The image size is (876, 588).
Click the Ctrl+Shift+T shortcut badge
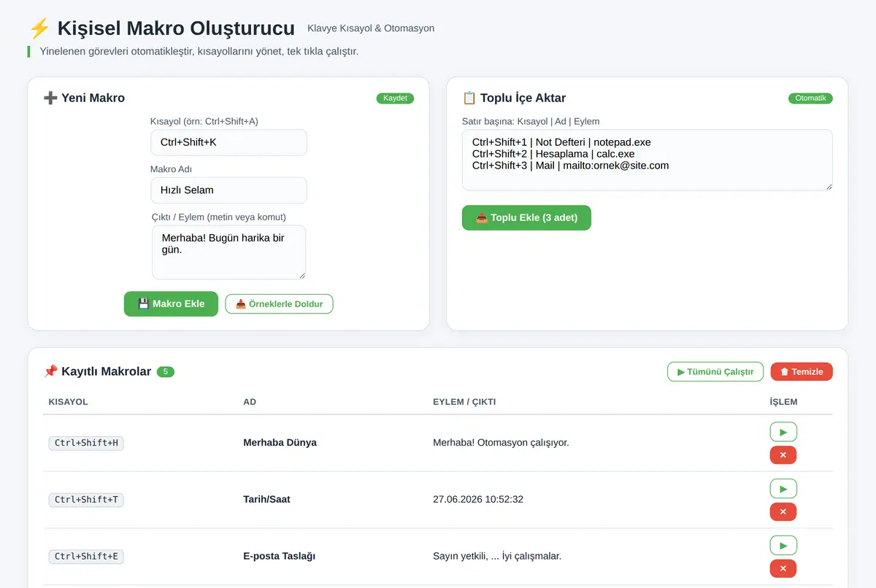[86, 500]
